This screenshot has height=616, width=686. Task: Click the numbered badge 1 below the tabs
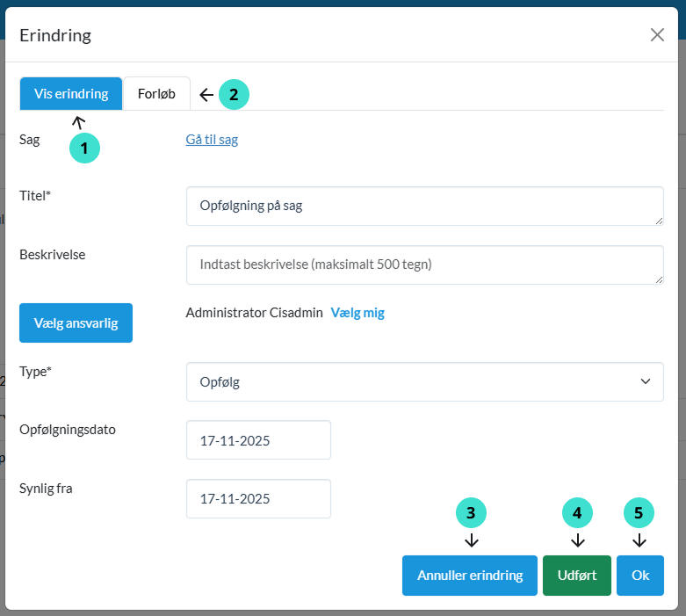(84, 149)
